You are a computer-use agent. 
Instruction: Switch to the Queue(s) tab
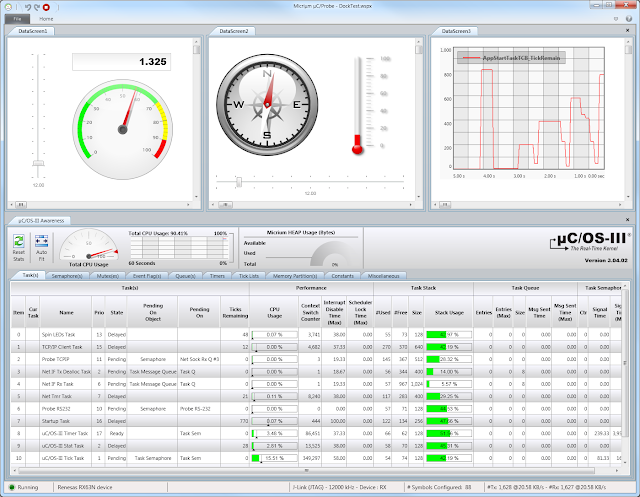pyautogui.click(x=185, y=276)
